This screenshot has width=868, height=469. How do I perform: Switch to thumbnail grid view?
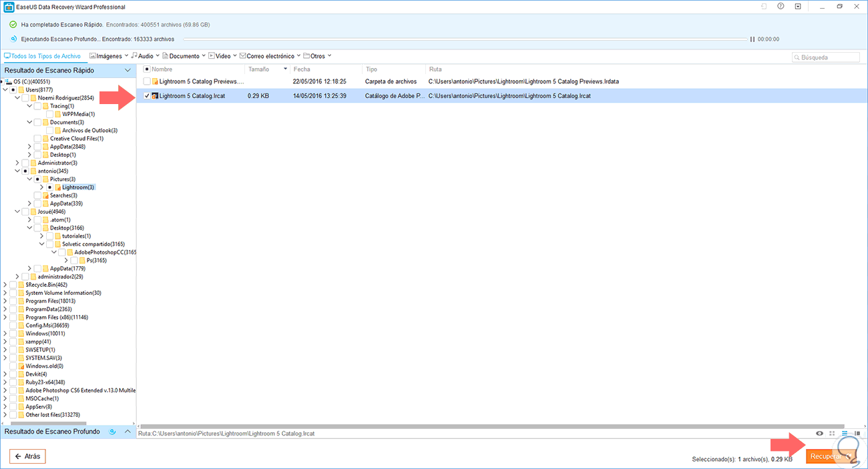click(x=832, y=433)
